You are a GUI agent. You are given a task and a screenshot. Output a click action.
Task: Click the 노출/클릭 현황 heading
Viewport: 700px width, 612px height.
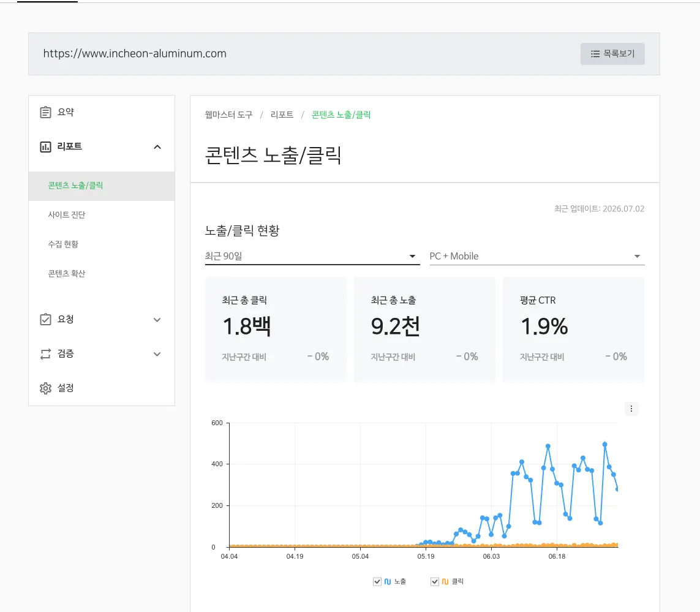click(242, 231)
